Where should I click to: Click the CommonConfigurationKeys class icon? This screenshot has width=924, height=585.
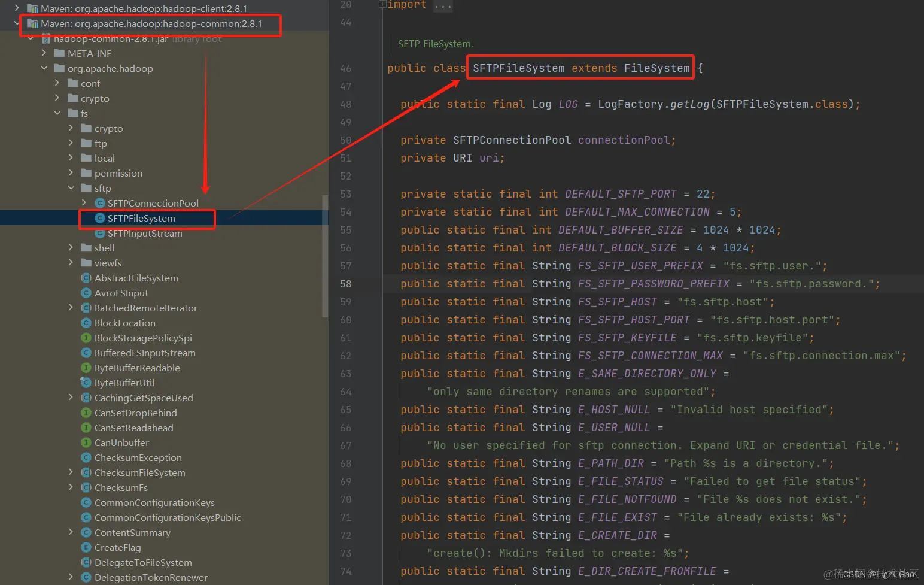pos(86,502)
